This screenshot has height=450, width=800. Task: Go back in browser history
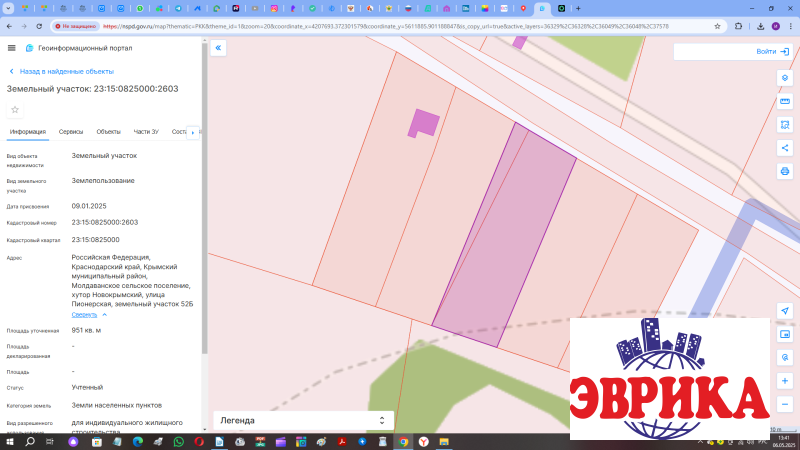(9, 26)
